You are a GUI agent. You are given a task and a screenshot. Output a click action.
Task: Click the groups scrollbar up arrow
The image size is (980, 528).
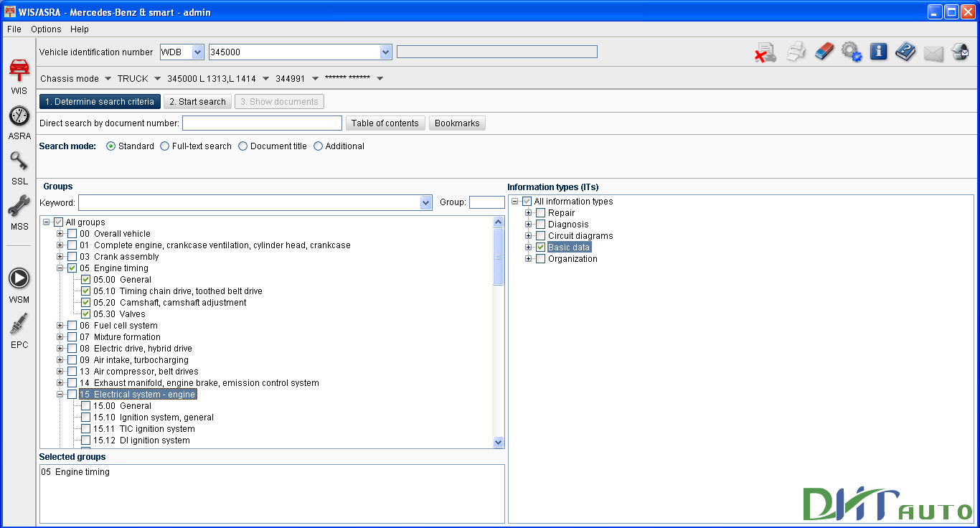point(499,222)
